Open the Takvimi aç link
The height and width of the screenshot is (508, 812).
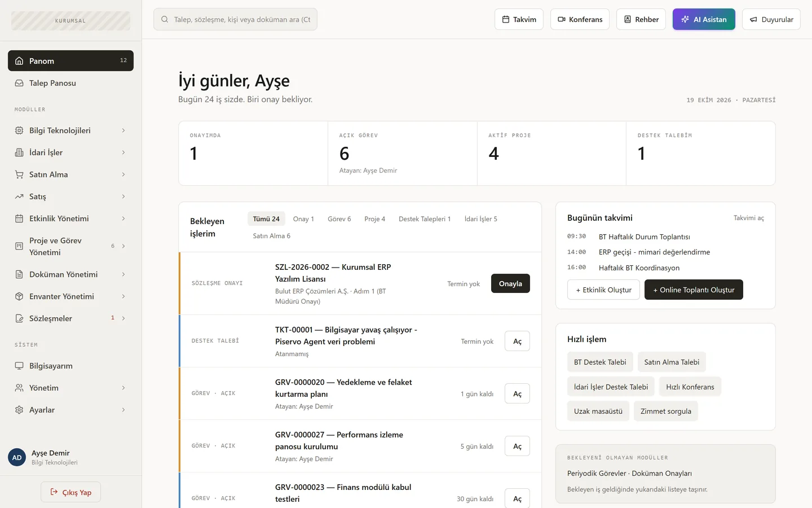click(749, 218)
